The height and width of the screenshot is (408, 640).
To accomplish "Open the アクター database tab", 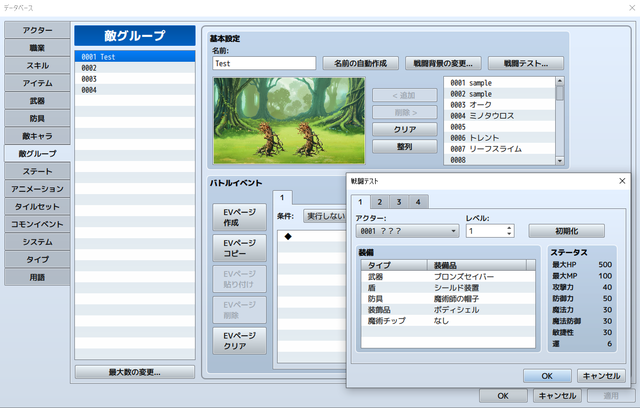I will (x=37, y=30).
